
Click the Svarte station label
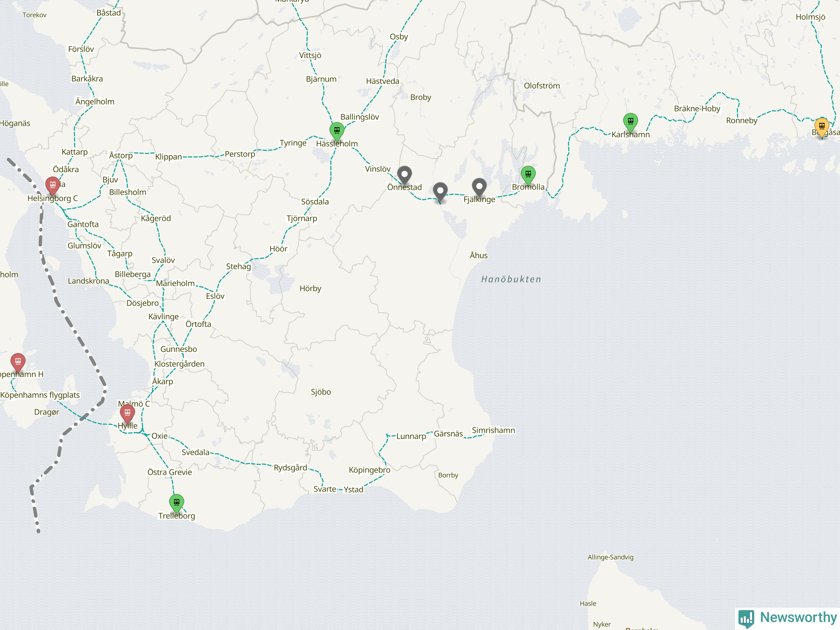[325, 489]
